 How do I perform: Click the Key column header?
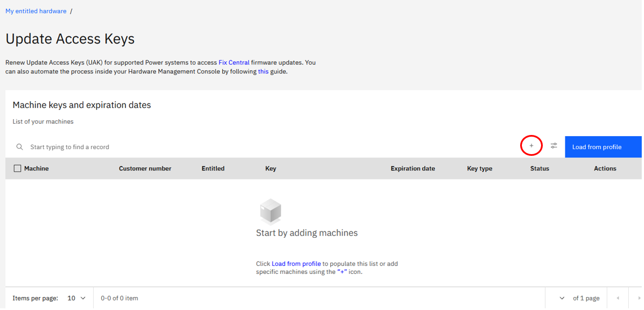coord(271,168)
